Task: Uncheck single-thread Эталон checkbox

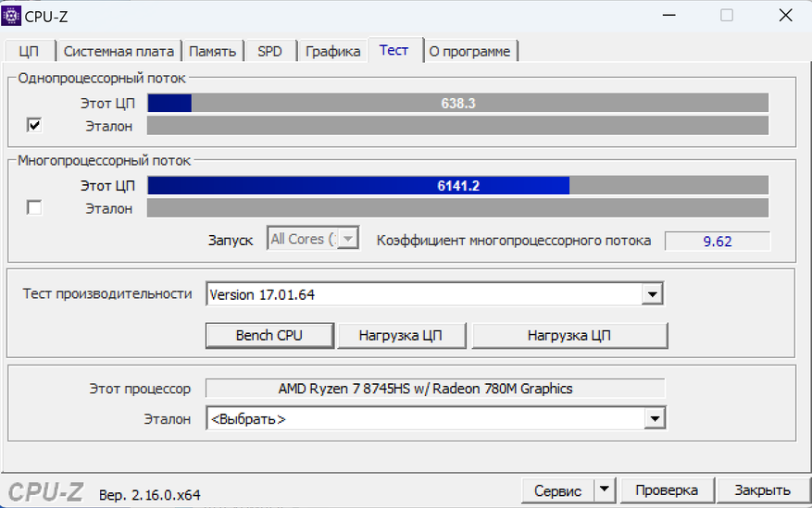Action: click(34, 125)
